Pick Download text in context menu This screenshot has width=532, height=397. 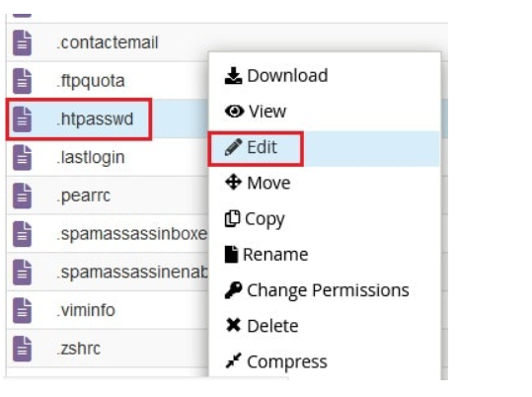point(287,75)
